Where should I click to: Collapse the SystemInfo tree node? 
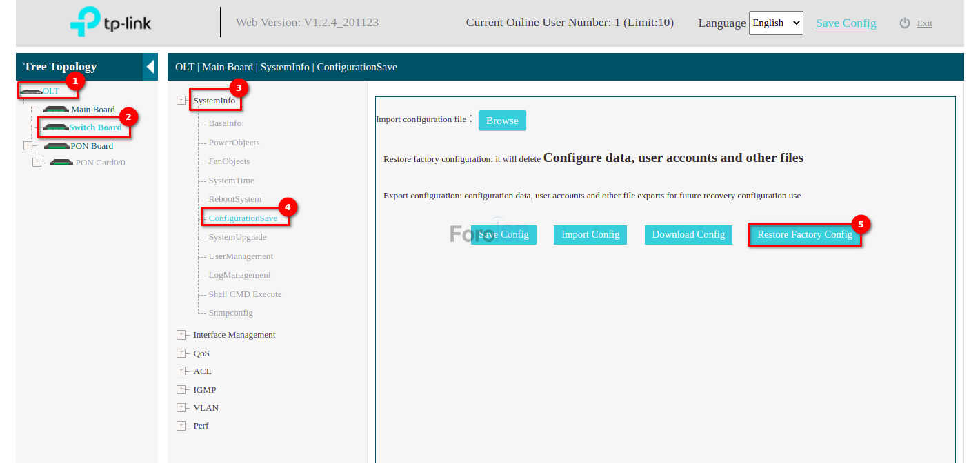(x=181, y=101)
